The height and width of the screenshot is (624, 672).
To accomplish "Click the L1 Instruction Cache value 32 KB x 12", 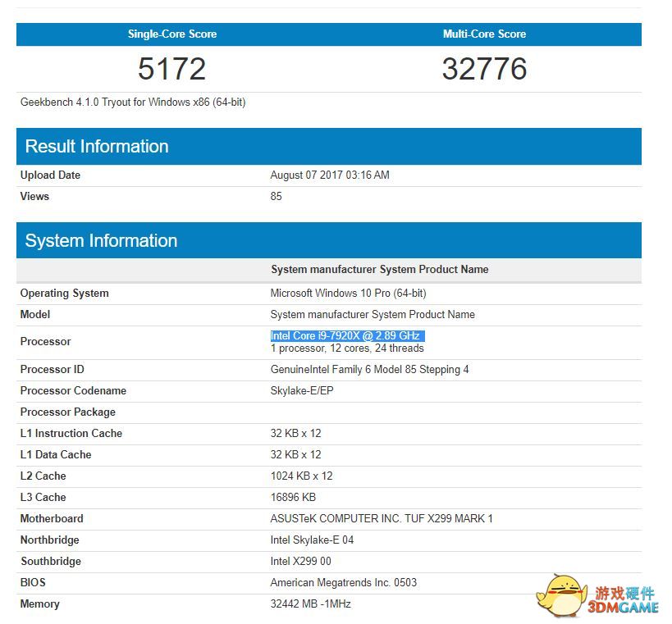I will pyautogui.click(x=295, y=434).
